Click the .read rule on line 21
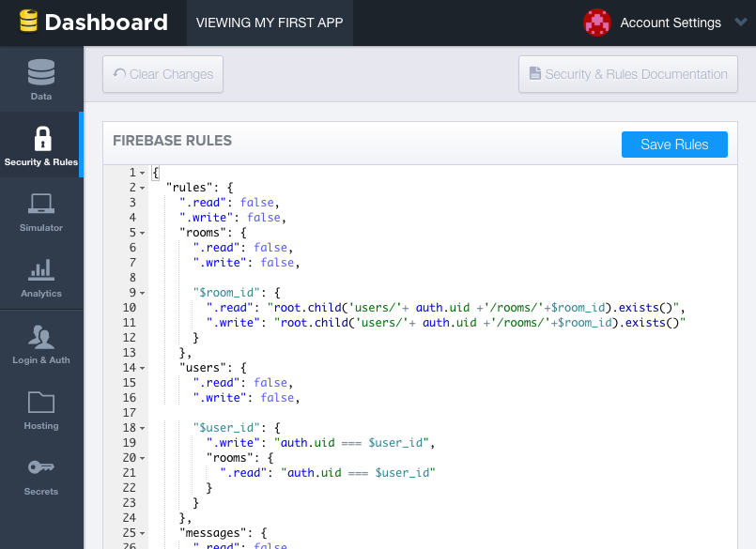Screen dimensions: 756x549 pyautogui.click(x=328, y=473)
